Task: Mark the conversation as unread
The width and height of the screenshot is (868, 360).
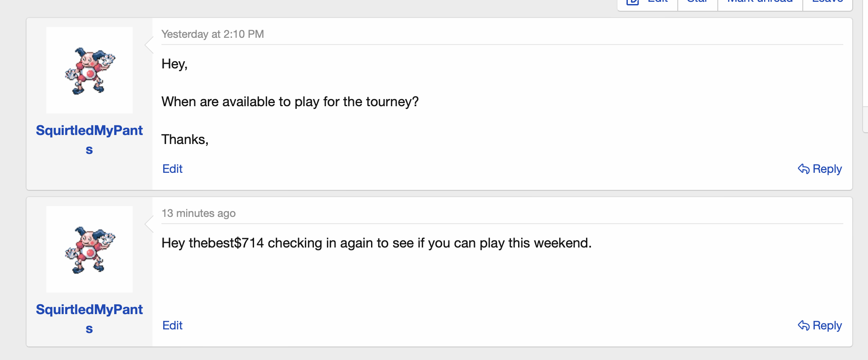Action: pyautogui.click(x=760, y=2)
